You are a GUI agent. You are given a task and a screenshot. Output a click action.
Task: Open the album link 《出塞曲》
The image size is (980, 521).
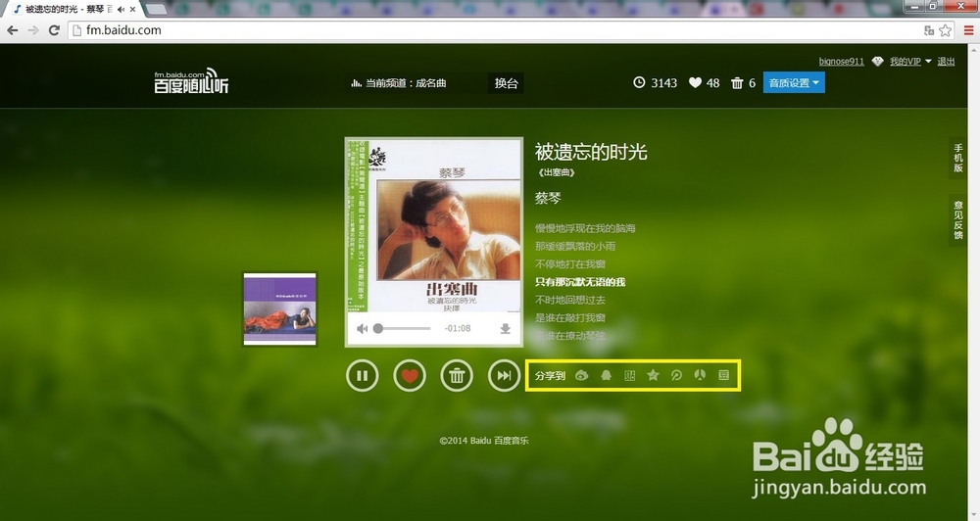[x=557, y=173]
